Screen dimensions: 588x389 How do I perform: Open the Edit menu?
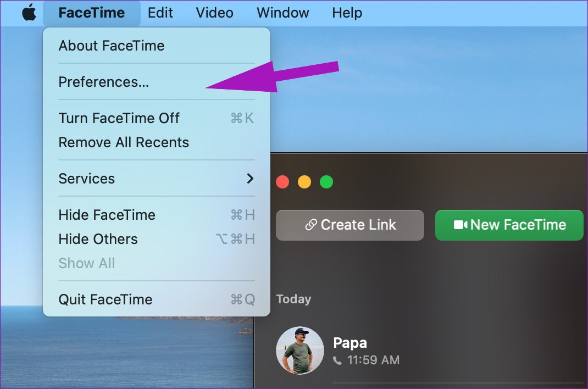160,12
